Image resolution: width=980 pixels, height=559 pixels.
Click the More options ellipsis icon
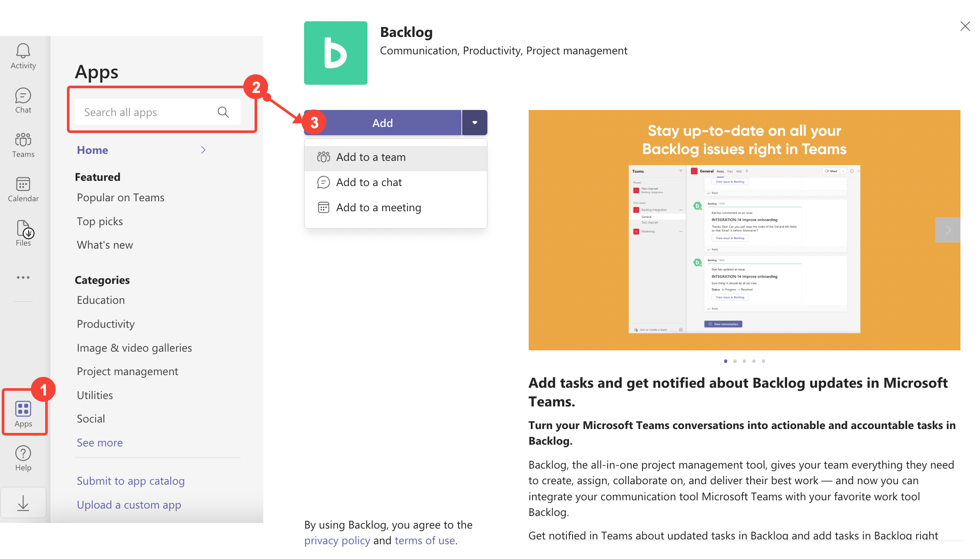click(23, 277)
